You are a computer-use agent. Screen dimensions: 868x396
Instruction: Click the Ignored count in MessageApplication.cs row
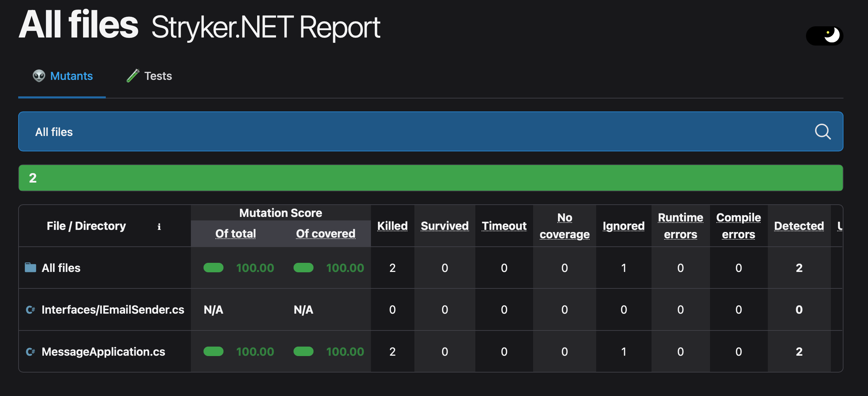point(624,352)
